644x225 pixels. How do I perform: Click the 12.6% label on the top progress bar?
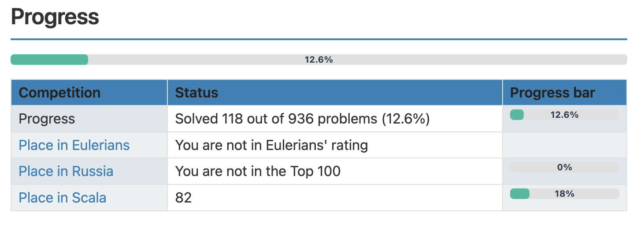[x=318, y=60]
